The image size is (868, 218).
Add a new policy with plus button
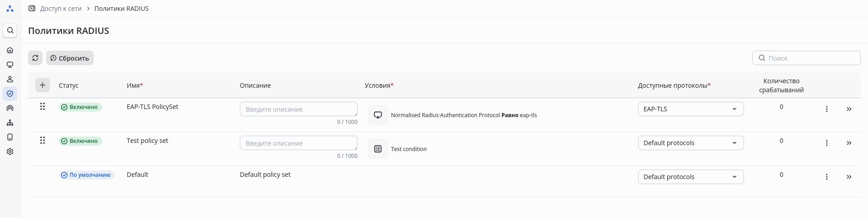[43, 85]
